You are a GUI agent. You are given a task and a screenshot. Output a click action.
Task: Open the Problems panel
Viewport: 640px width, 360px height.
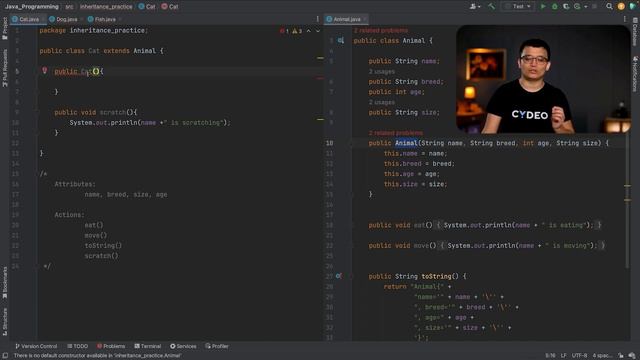coord(111,346)
